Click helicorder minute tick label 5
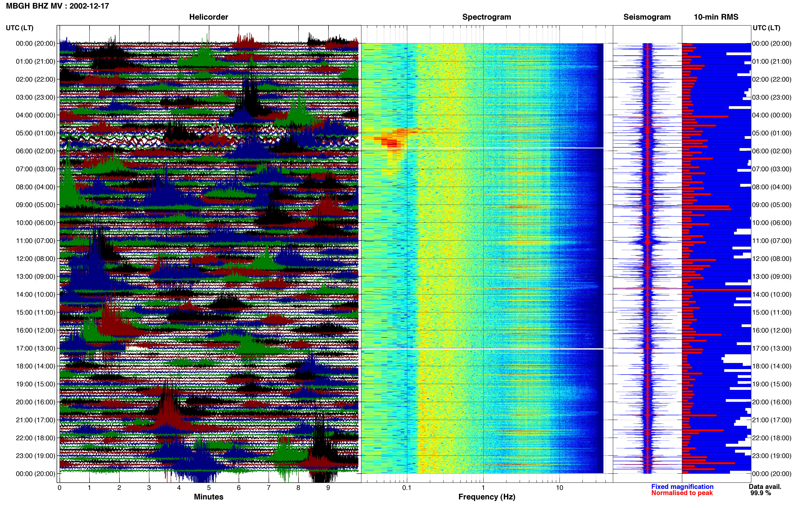The width and height of the screenshot is (812, 508). pos(209,488)
